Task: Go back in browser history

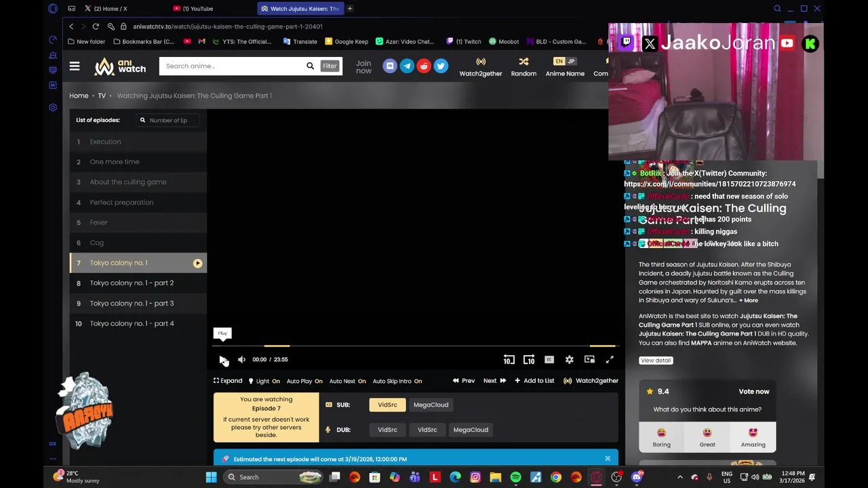Action: (x=71, y=26)
